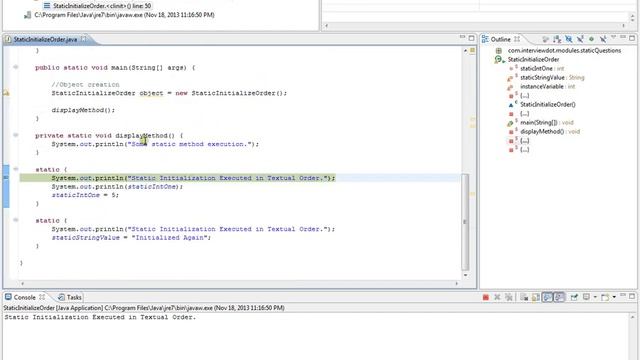Terminate the running program in Console

tap(486, 298)
